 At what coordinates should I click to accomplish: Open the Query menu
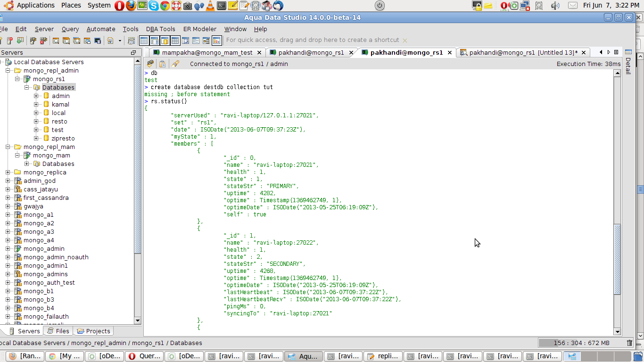click(x=70, y=29)
